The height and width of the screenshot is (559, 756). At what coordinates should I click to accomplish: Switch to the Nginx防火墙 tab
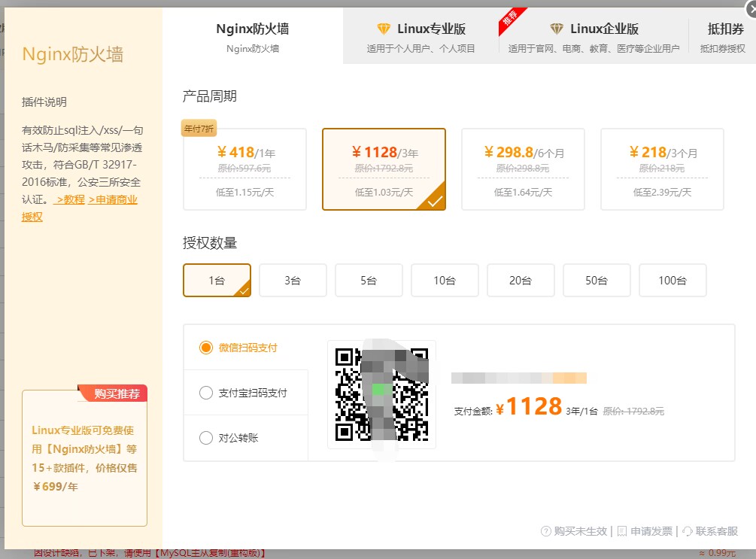[253, 36]
